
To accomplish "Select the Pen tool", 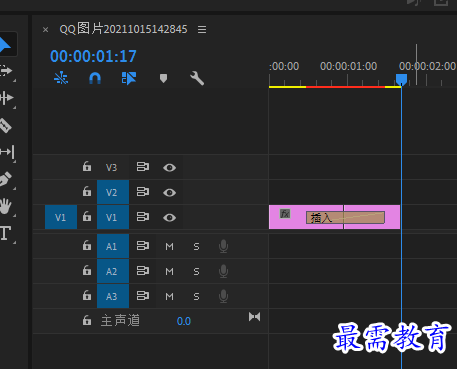I will pos(5,179).
